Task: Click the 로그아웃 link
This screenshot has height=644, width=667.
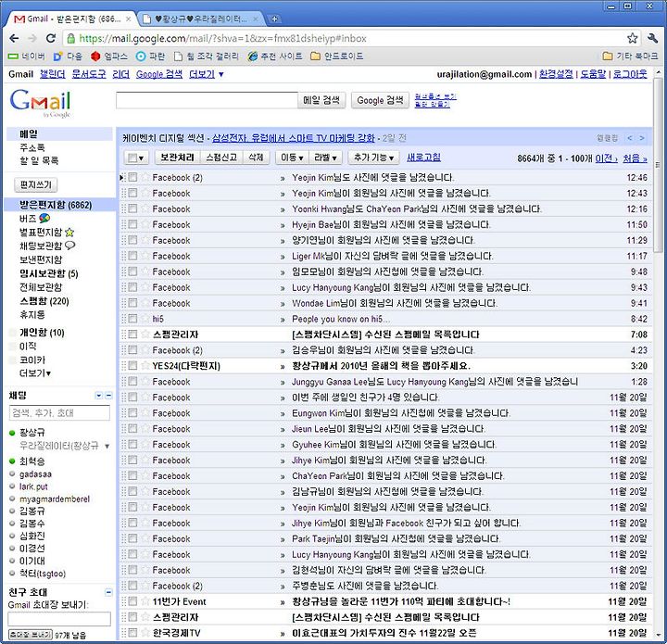Action: tap(630, 74)
